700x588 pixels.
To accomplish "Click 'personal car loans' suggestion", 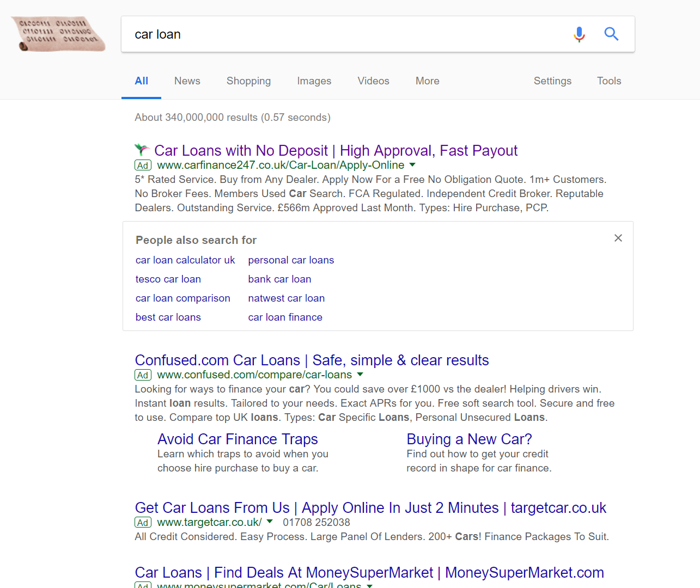I will pyautogui.click(x=291, y=260).
